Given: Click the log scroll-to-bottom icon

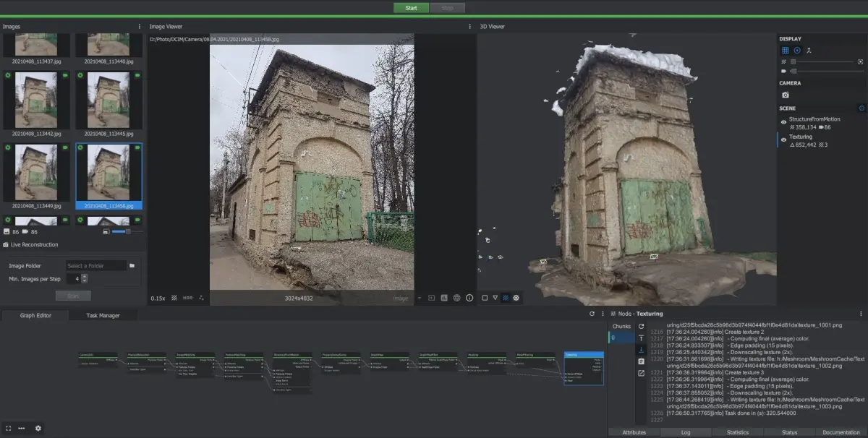Looking at the screenshot, I should [x=641, y=349].
